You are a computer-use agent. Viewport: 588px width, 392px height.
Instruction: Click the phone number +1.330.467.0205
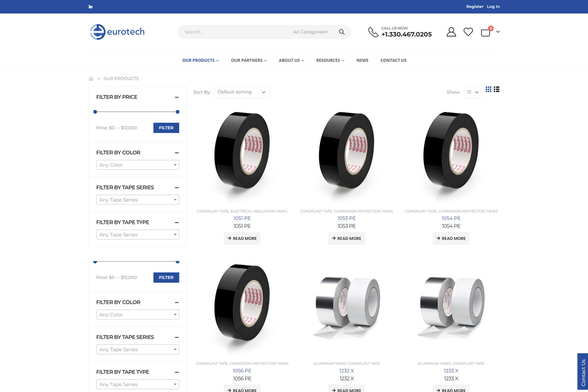(x=406, y=35)
